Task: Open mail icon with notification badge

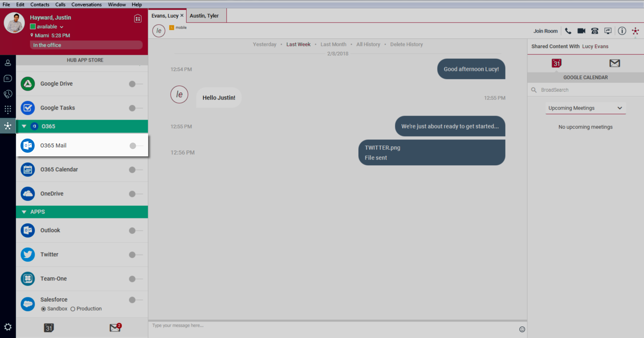Action: 116,328
